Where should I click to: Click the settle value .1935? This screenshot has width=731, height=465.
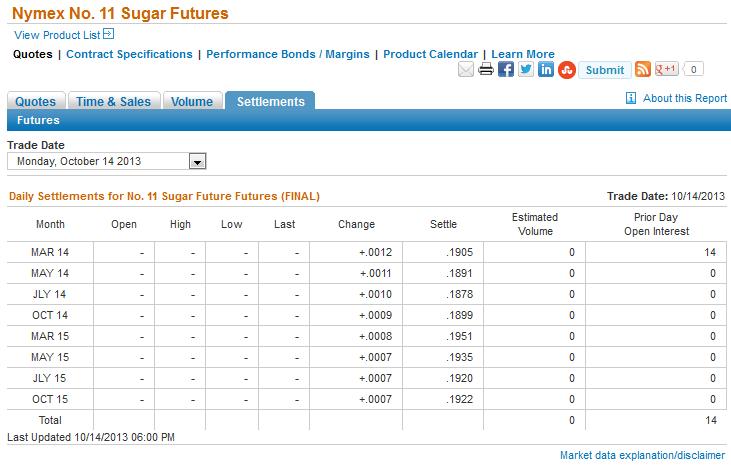click(x=459, y=357)
